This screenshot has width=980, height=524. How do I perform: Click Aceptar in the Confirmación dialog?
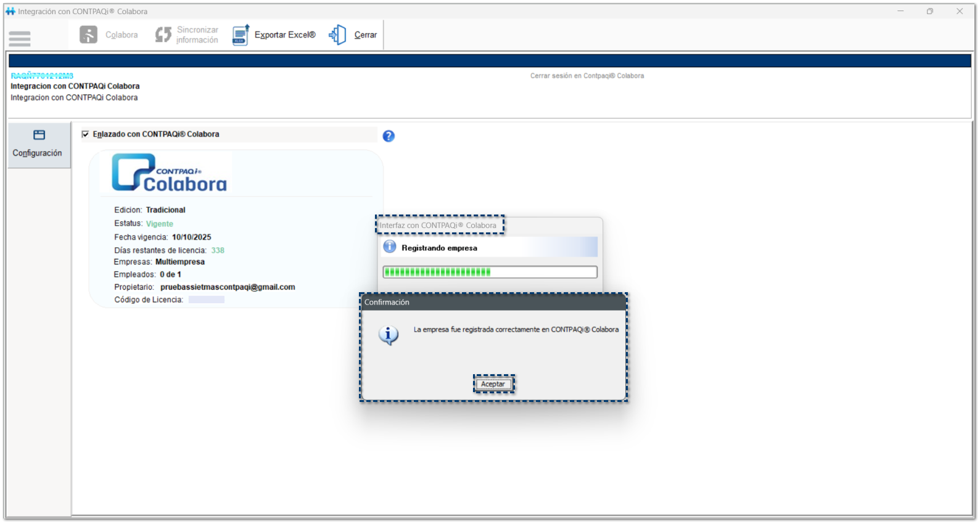pos(493,384)
